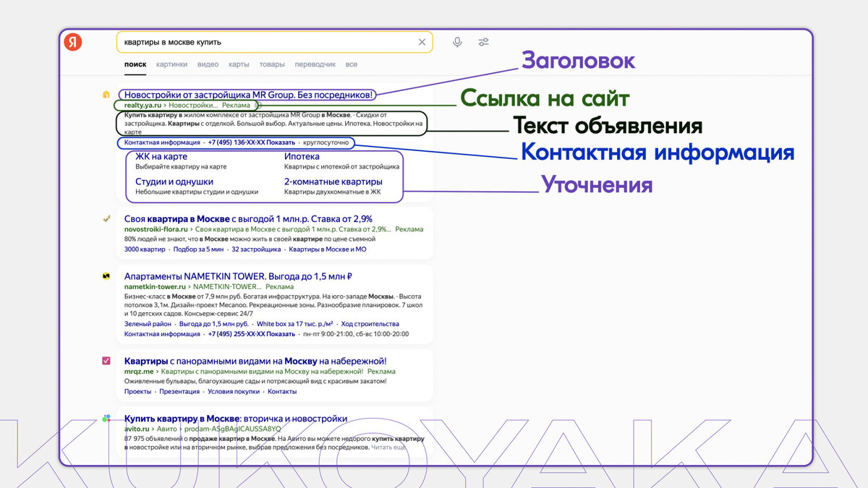Viewport: 868px width, 488px height.
Task: Open the «карты» tab
Action: tap(239, 64)
